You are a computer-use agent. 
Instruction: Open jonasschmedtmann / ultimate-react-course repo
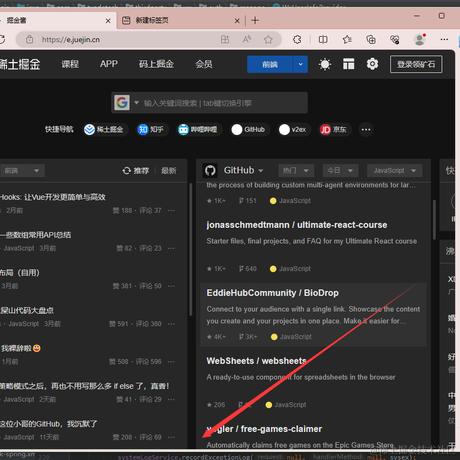[x=297, y=225]
